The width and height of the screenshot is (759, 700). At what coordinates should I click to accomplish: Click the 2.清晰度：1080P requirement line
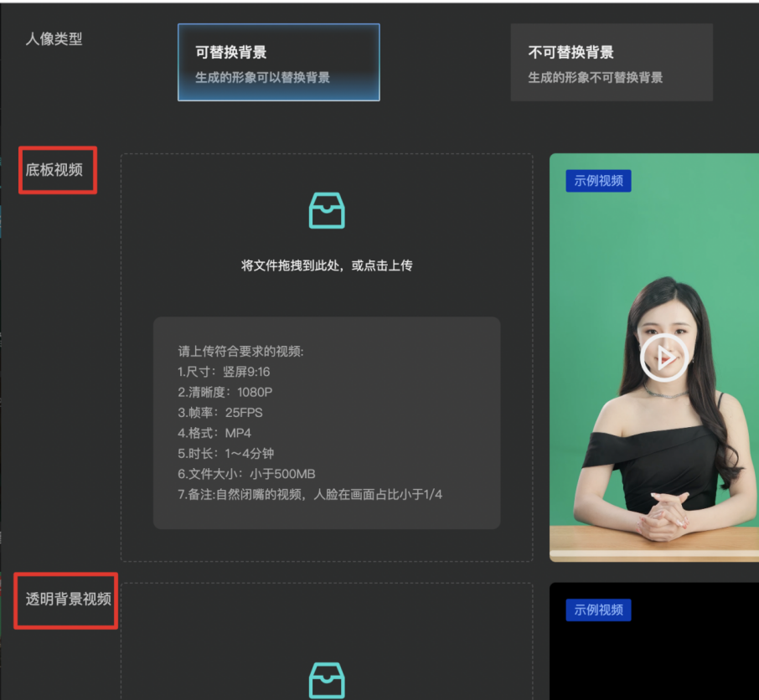click(x=225, y=392)
